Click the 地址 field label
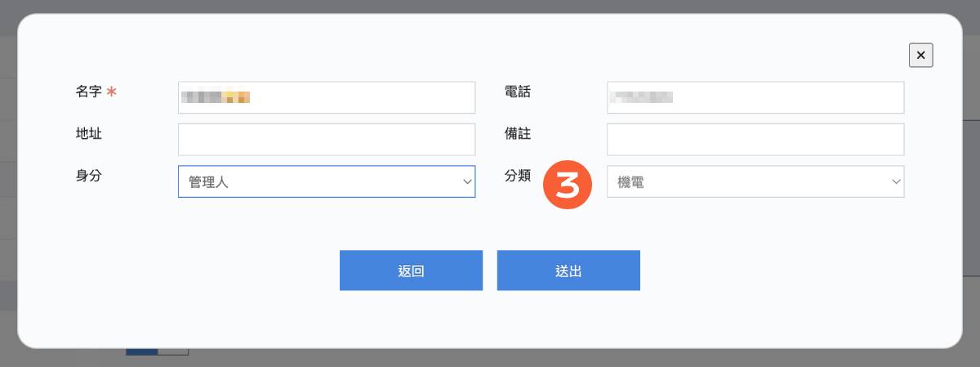Image resolution: width=980 pixels, height=367 pixels. [89, 133]
